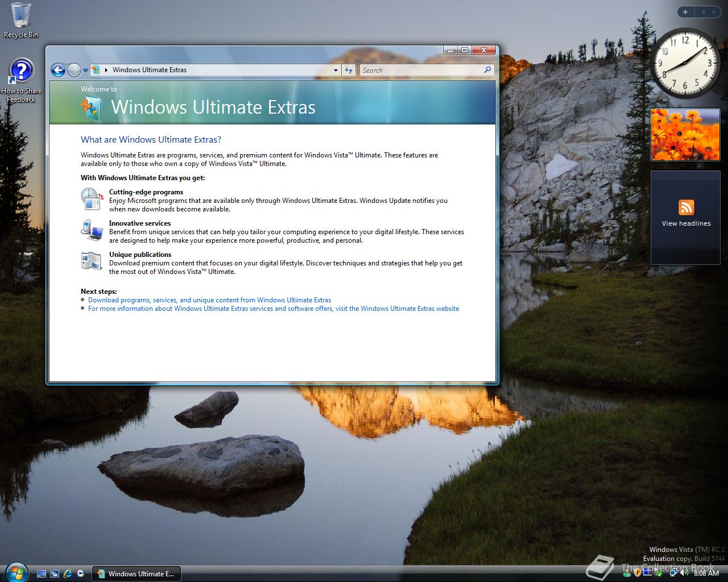The height and width of the screenshot is (582, 728).
Task: Click the Ultimate Extras address bar icon
Action: coord(96,70)
